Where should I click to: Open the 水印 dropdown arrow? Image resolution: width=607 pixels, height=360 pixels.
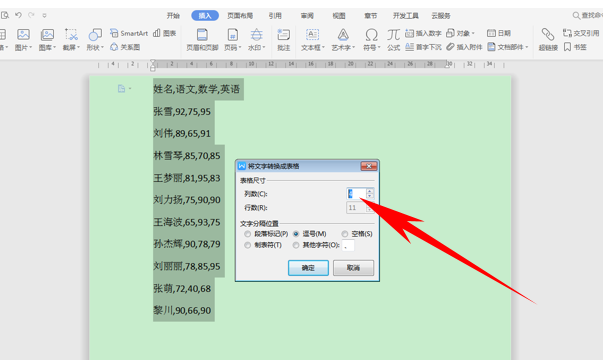(x=264, y=48)
